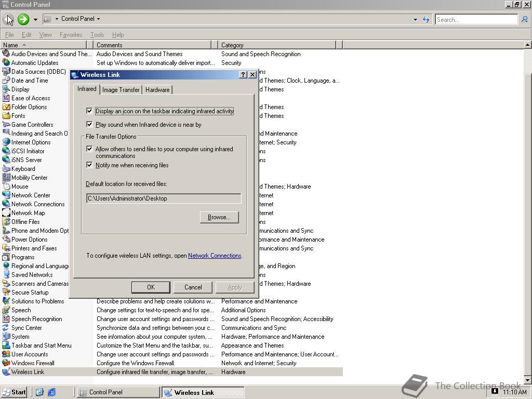532x399 pixels.
Task: Expand the Control Panel breadcrumb dropdown
Action: point(98,19)
